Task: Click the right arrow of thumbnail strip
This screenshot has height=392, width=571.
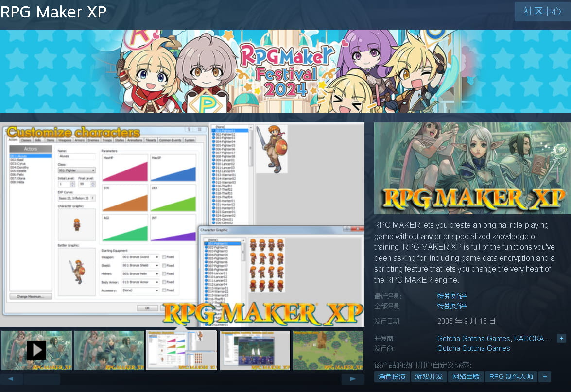Action: point(352,379)
